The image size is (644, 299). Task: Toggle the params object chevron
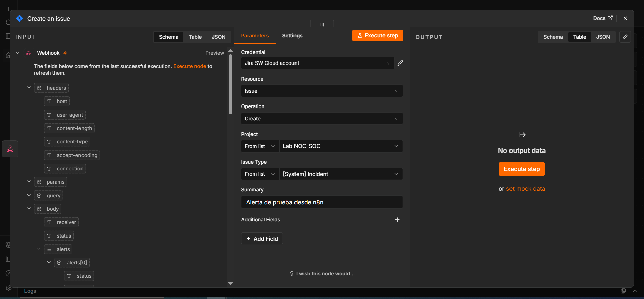pos(29,182)
